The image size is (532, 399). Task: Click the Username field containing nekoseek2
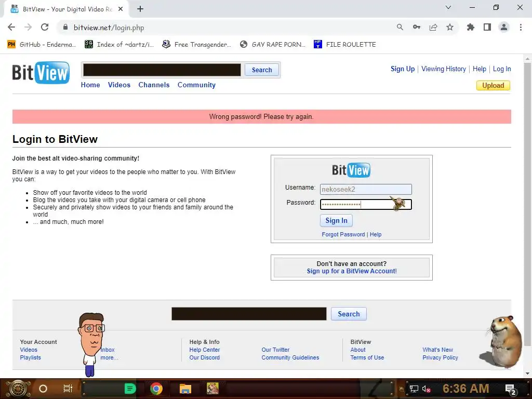[366, 189]
